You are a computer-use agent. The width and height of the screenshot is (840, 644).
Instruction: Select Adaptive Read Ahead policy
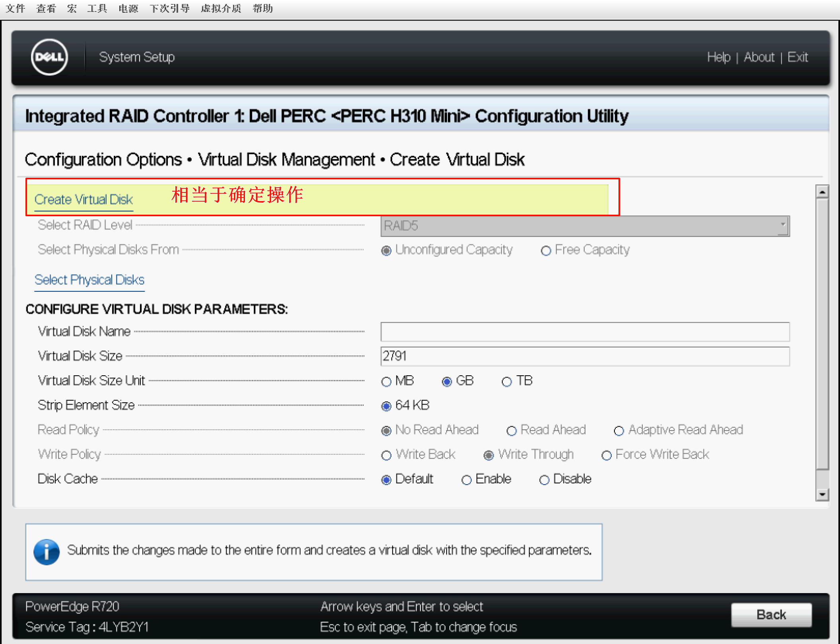(x=619, y=431)
